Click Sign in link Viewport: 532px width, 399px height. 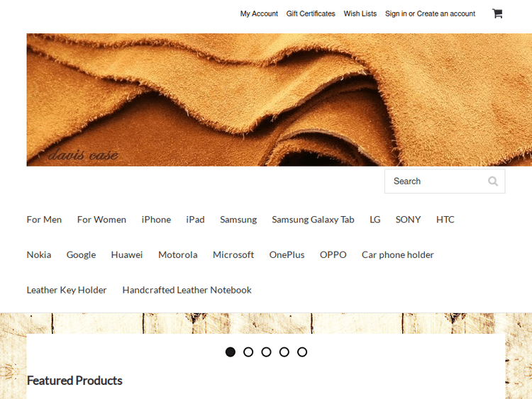pyautogui.click(x=396, y=14)
